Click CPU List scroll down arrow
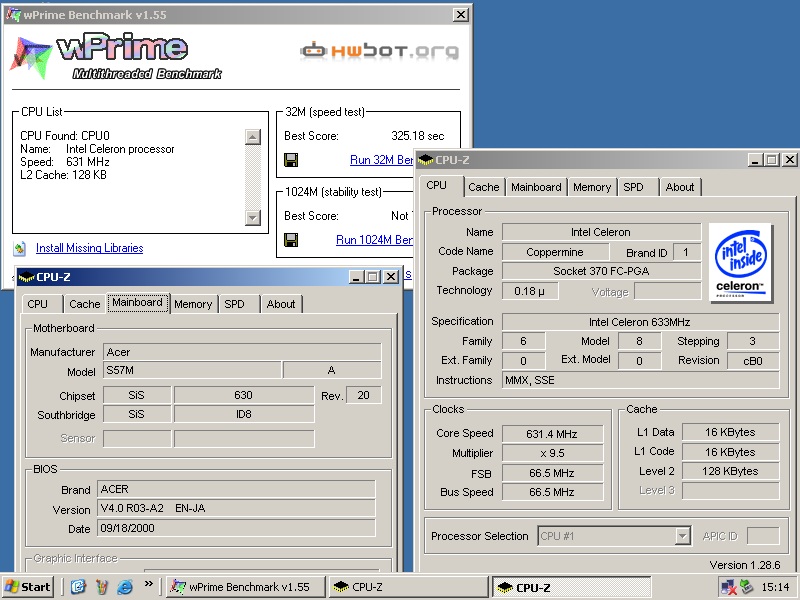 (253, 217)
